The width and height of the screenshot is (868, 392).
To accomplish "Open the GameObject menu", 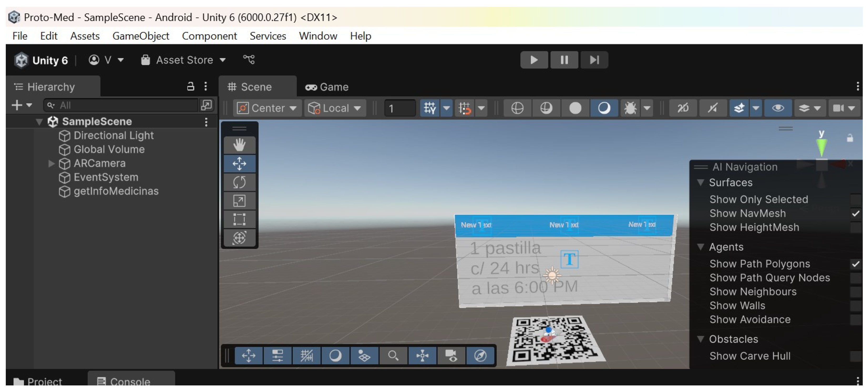I will point(141,36).
